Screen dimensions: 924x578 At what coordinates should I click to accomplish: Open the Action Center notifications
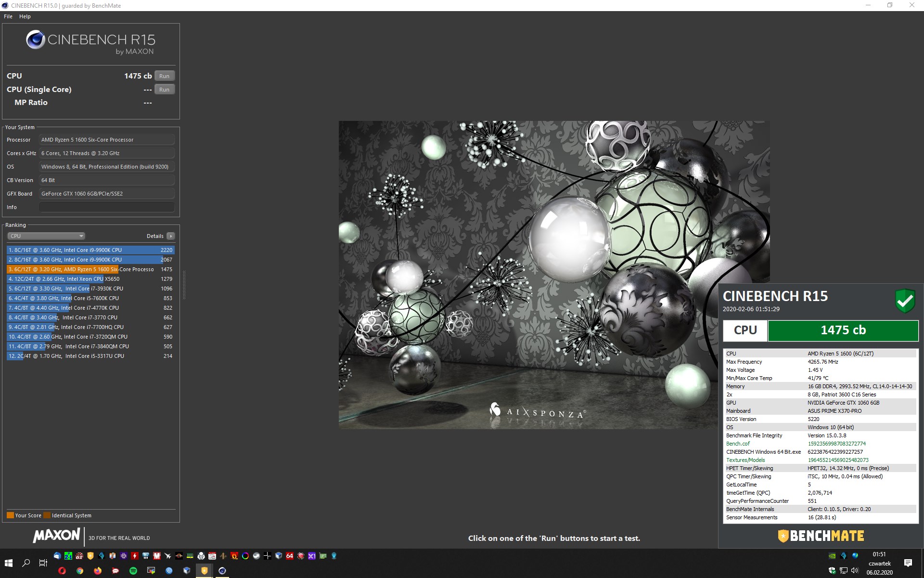click(x=908, y=563)
